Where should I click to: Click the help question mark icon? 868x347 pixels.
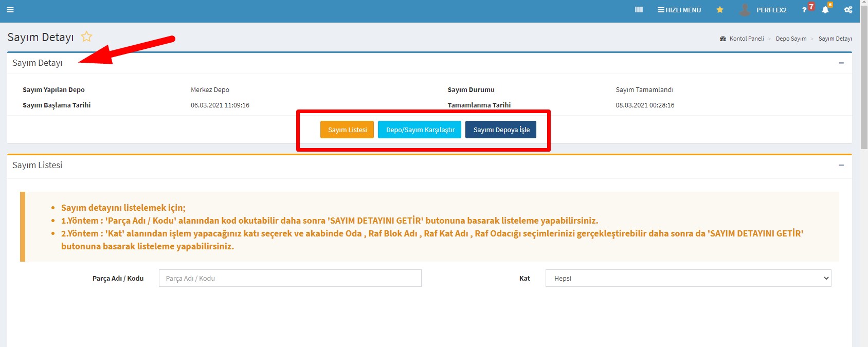click(x=805, y=10)
